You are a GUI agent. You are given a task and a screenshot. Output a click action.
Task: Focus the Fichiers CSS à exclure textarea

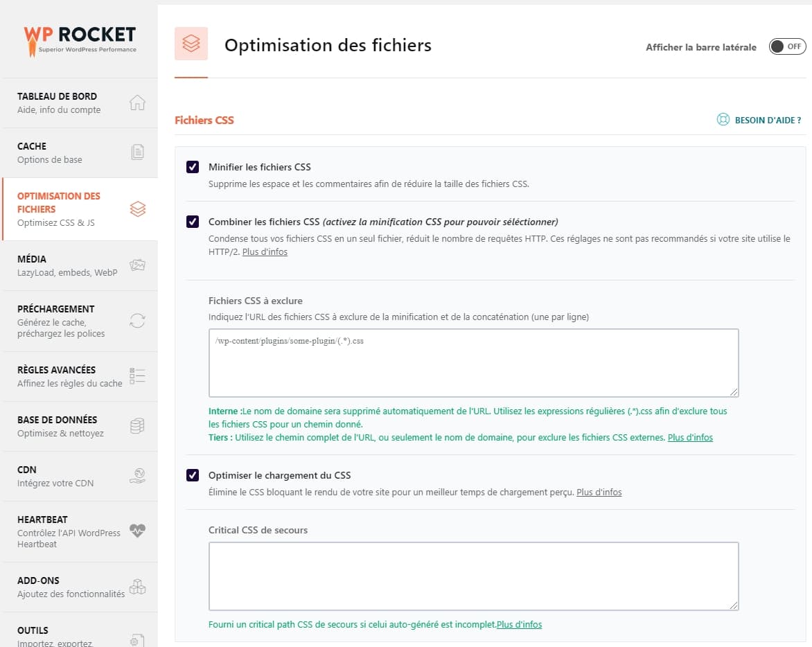[473, 363]
